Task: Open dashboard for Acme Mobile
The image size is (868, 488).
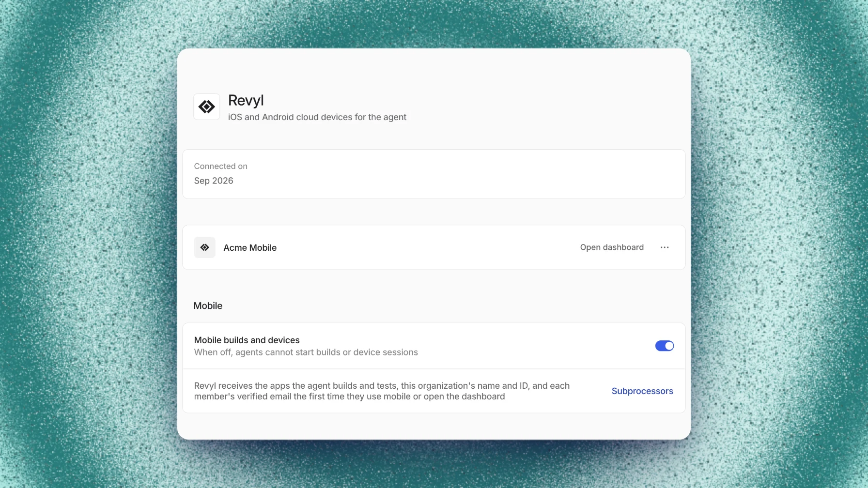Action: (612, 247)
